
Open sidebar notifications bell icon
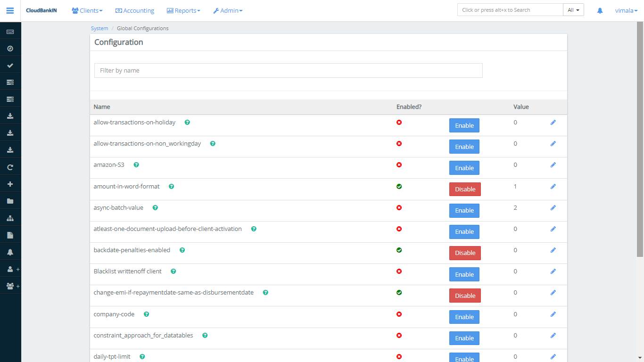(x=10, y=252)
